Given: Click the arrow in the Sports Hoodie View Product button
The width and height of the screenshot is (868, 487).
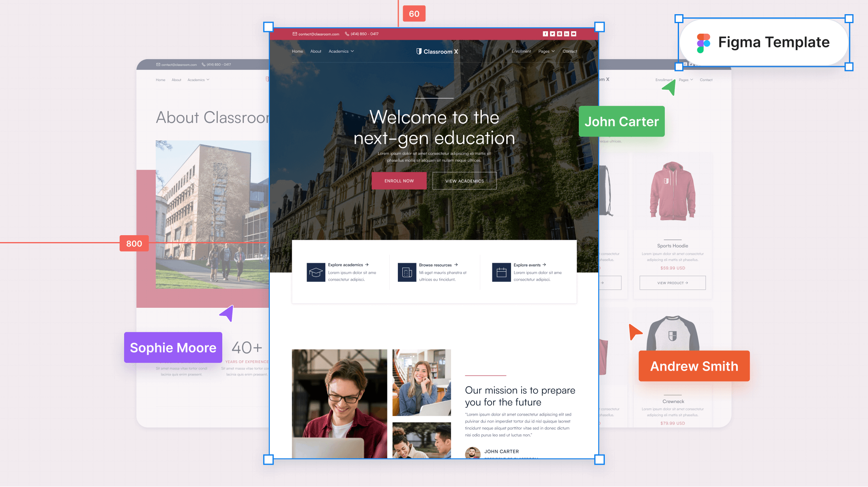Looking at the screenshot, I should 687,283.
